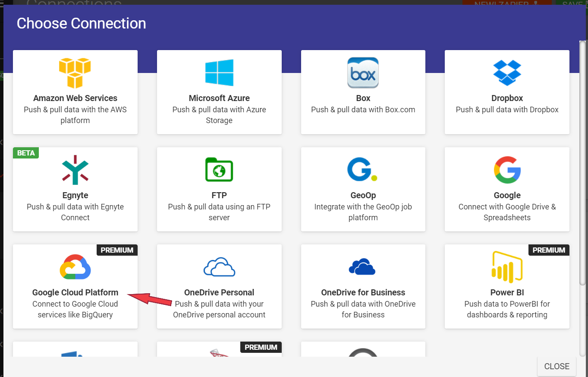Click the Egnyte card title

75,195
